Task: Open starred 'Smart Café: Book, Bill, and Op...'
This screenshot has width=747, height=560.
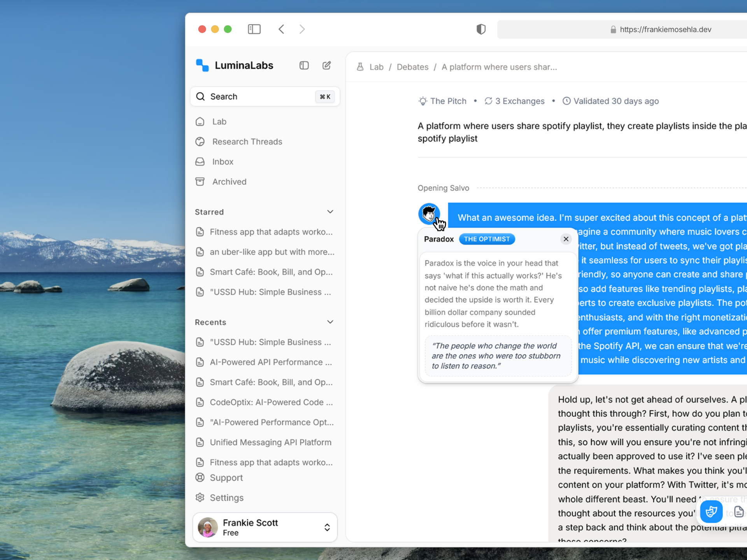Action: tap(265, 272)
